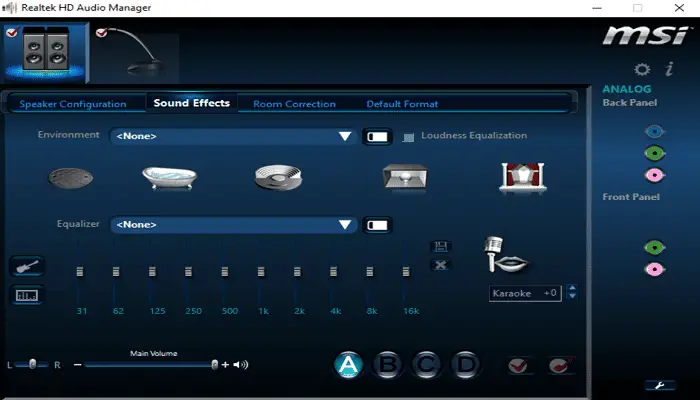Decrease Karaoke key value
The image size is (700, 400).
click(572, 296)
